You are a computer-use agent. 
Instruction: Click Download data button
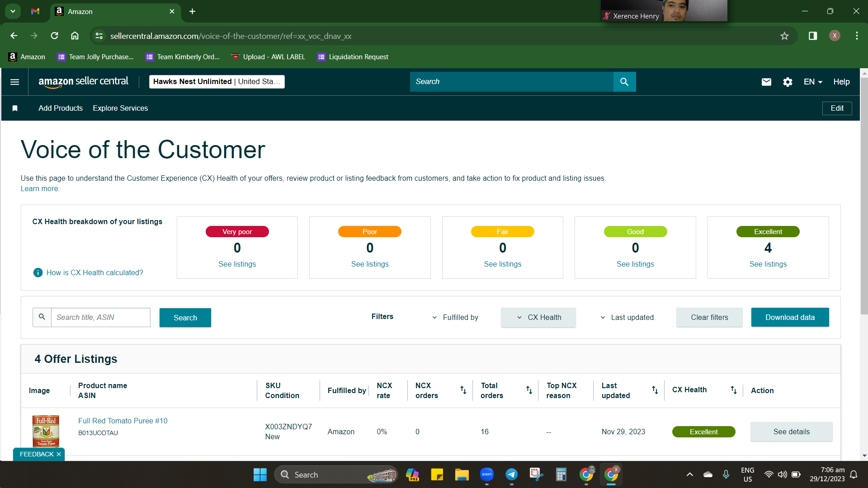click(x=790, y=317)
